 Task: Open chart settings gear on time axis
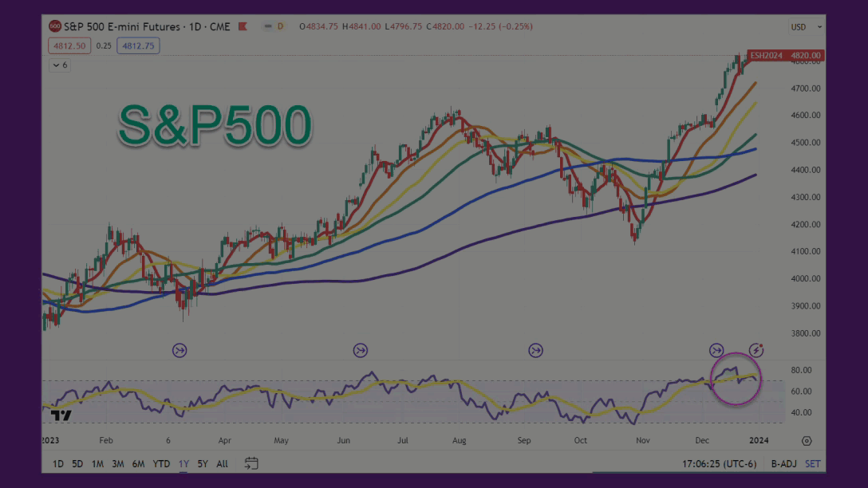click(807, 441)
